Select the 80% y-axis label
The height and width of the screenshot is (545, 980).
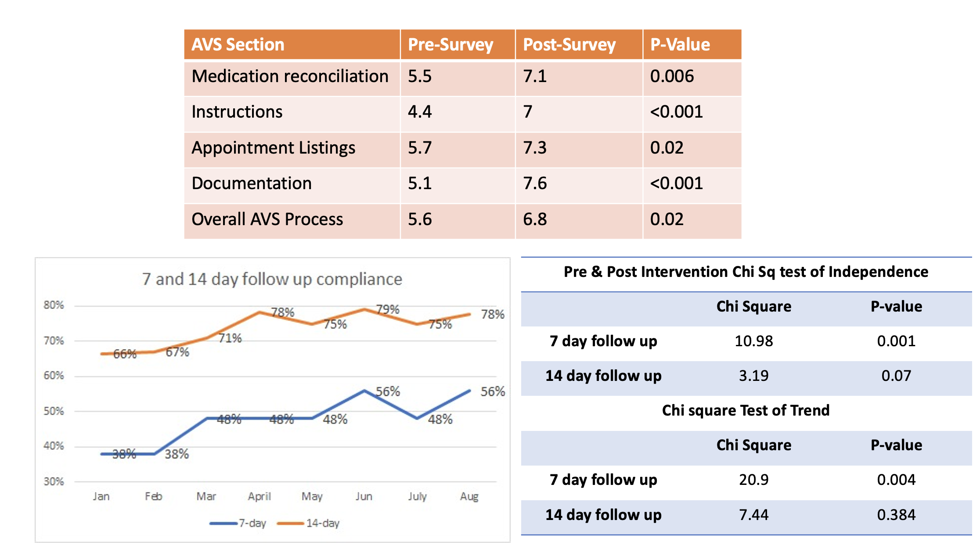[x=54, y=305]
